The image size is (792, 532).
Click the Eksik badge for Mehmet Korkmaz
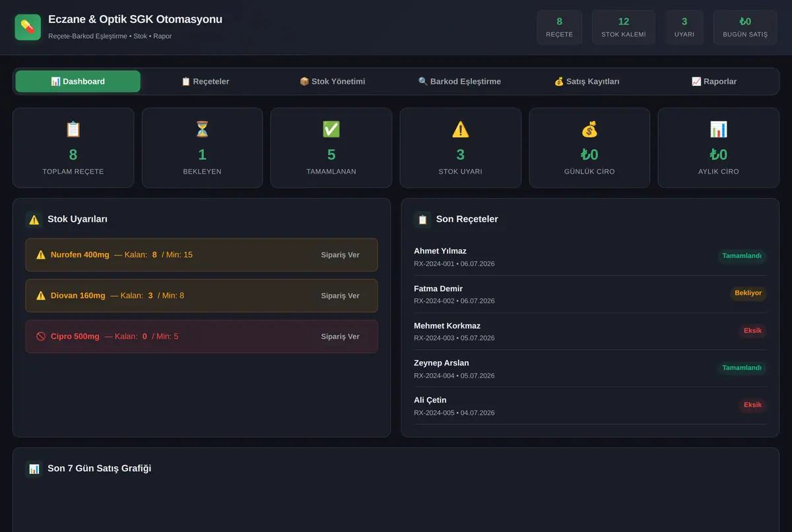(x=753, y=331)
